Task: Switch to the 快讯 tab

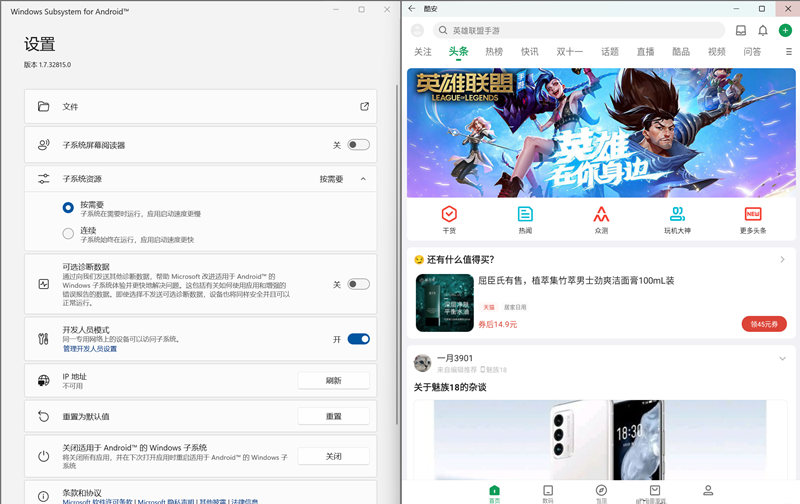Action: [x=530, y=52]
